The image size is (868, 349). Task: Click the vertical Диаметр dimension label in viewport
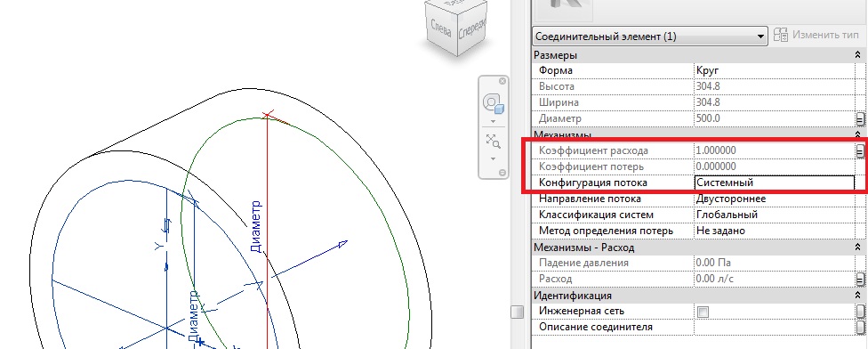256,227
